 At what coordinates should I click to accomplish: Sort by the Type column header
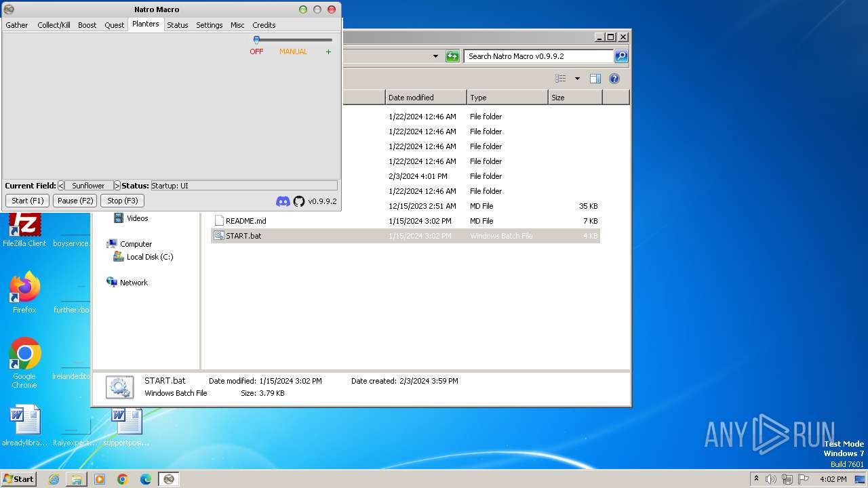click(x=507, y=98)
